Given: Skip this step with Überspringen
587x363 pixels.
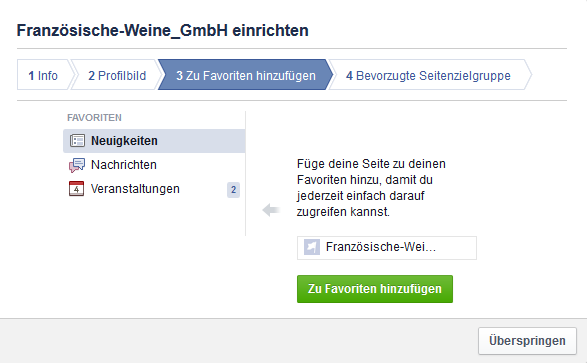Looking at the screenshot, I should [x=527, y=341].
